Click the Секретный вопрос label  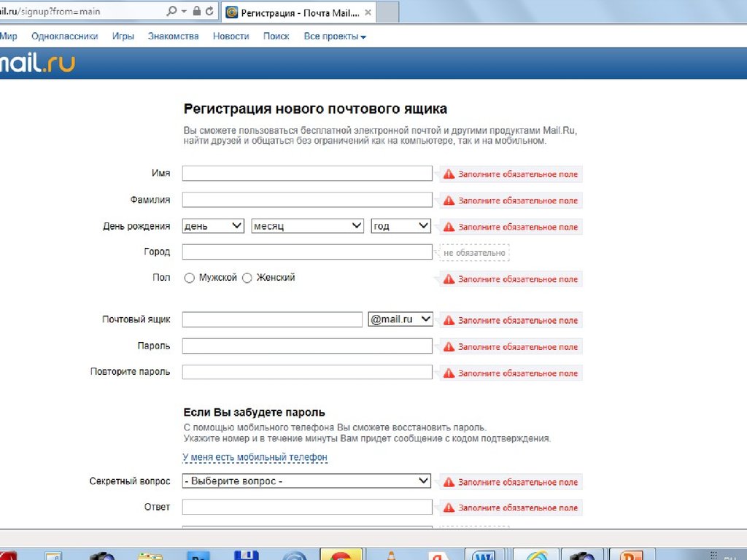(130, 481)
